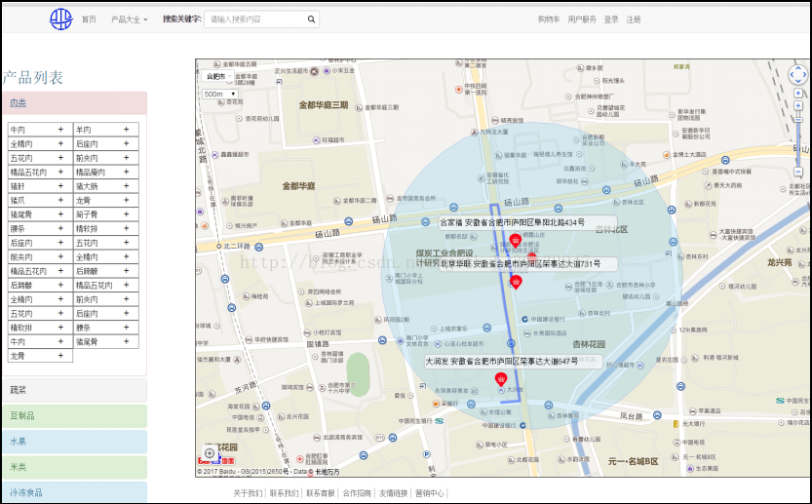
Task: Expand the 蔬菜 category panel
Action: point(74,390)
